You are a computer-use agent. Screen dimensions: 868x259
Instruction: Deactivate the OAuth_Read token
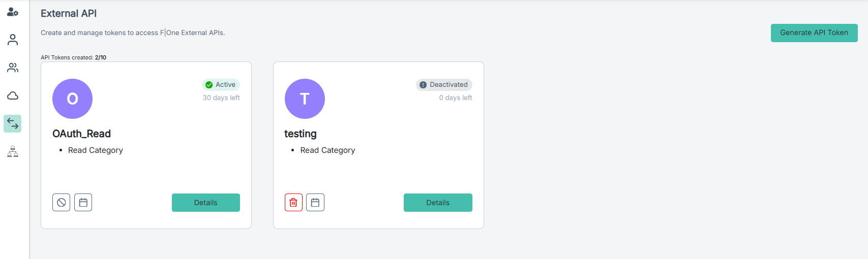61,203
